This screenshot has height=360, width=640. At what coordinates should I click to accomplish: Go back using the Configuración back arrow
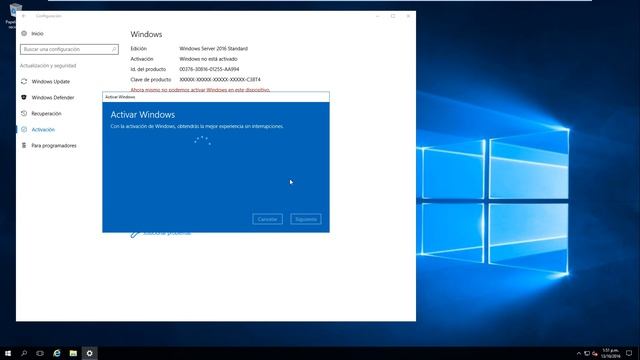click(x=24, y=16)
